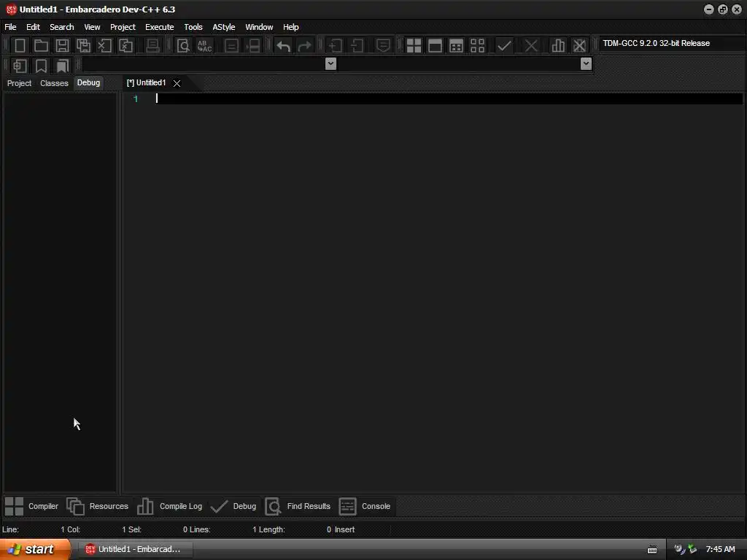Click the Undo arrow icon
The height and width of the screenshot is (560, 747).
tap(284, 46)
